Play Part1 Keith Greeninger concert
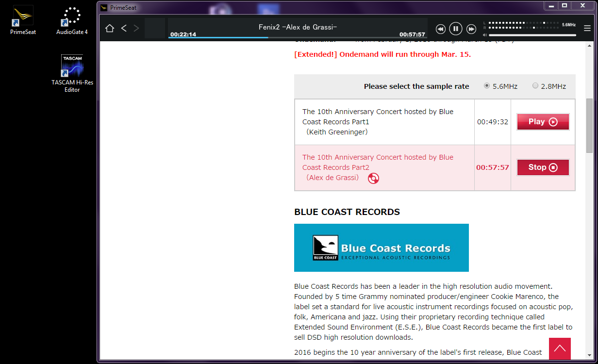 (x=543, y=122)
